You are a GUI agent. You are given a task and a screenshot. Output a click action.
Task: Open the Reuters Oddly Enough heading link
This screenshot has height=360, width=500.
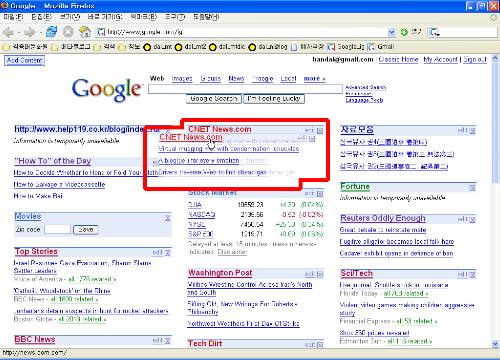[383, 218]
